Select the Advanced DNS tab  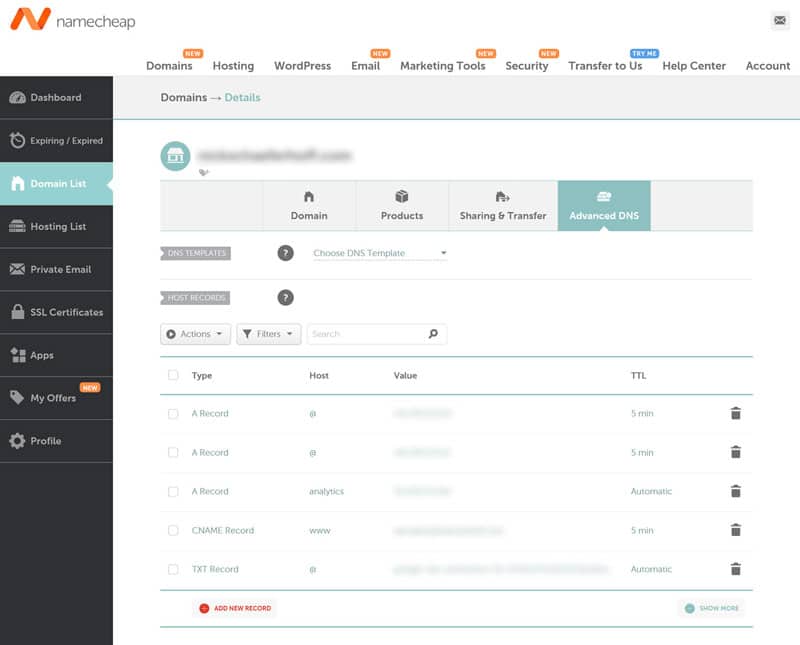(x=604, y=206)
